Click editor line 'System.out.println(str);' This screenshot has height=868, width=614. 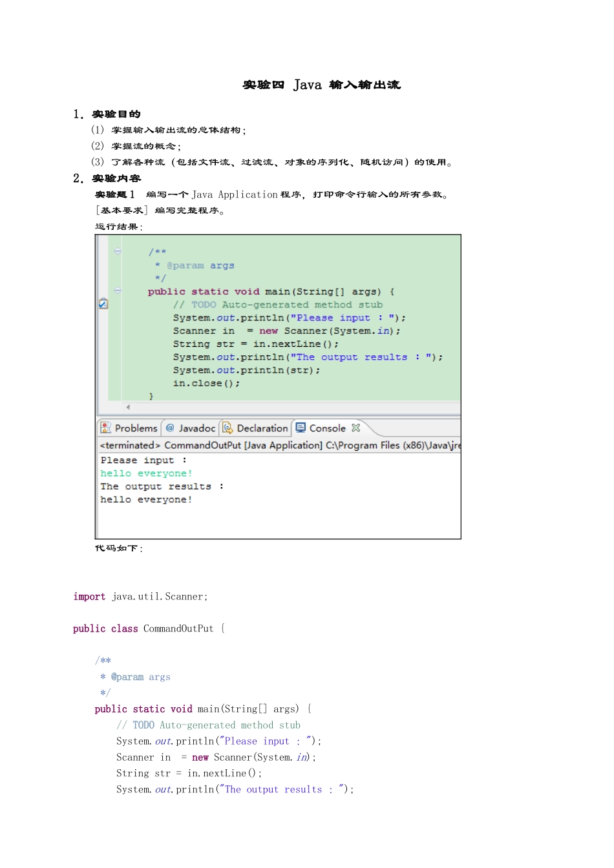point(246,370)
